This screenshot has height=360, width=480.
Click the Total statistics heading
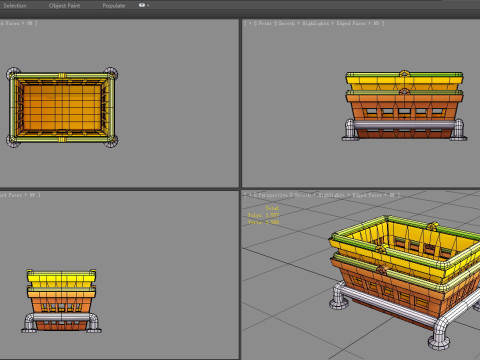[272, 208]
